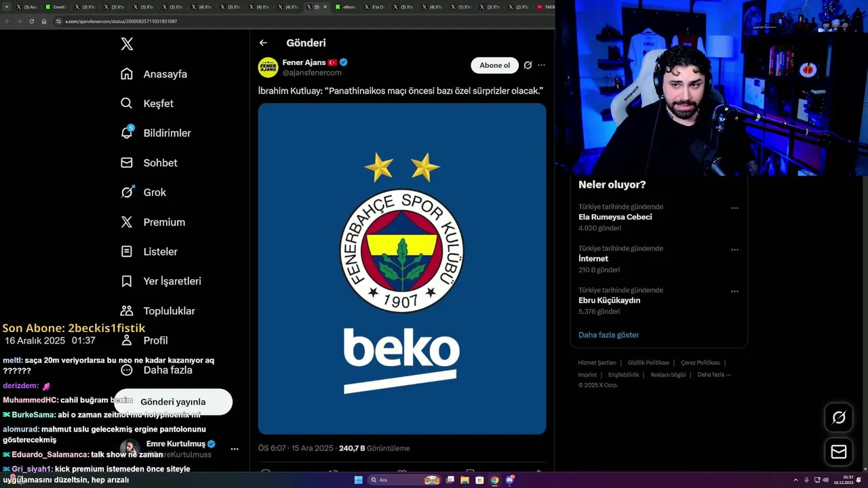The width and height of the screenshot is (868, 488).
Task: Click the @ajansfenercom handle
Action: pyautogui.click(x=312, y=73)
